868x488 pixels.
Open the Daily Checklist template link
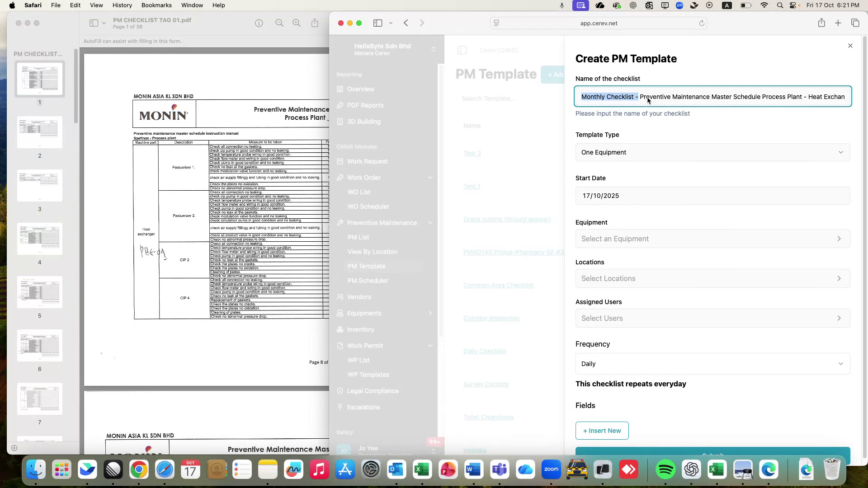[484, 351]
